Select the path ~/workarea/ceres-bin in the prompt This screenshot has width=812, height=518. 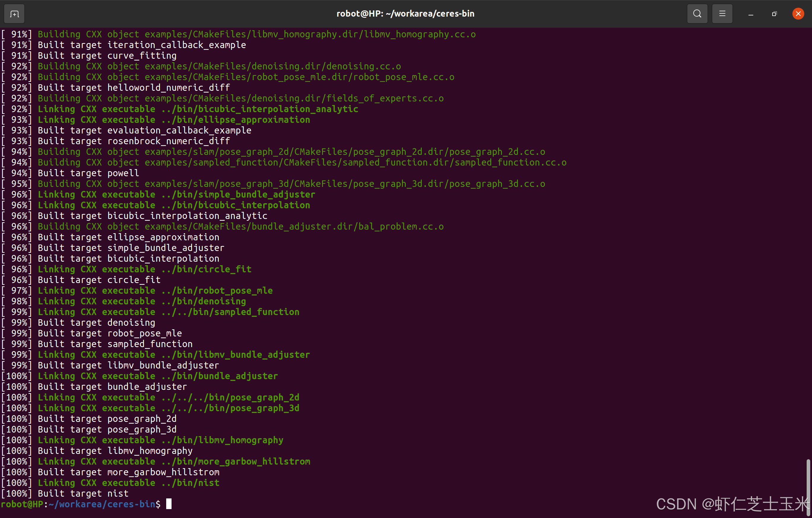(101, 504)
